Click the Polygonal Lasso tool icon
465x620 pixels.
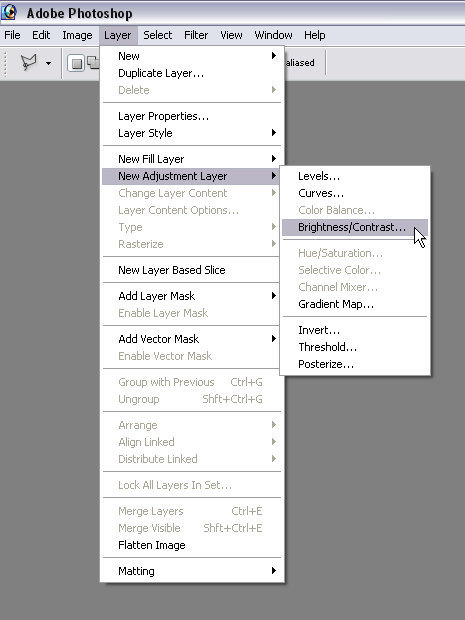tap(28, 62)
